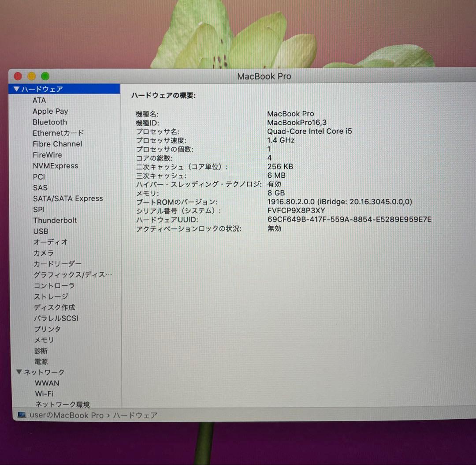The height and width of the screenshot is (465, 476).
Task: Click the MacBook Pro window title
Action: [x=264, y=76]
